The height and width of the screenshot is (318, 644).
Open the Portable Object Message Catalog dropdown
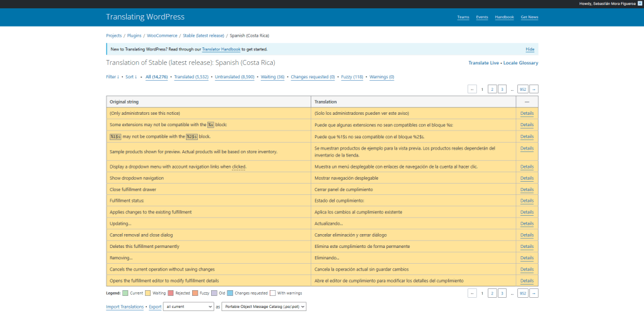pyautogui.click(x=263, y=307)
